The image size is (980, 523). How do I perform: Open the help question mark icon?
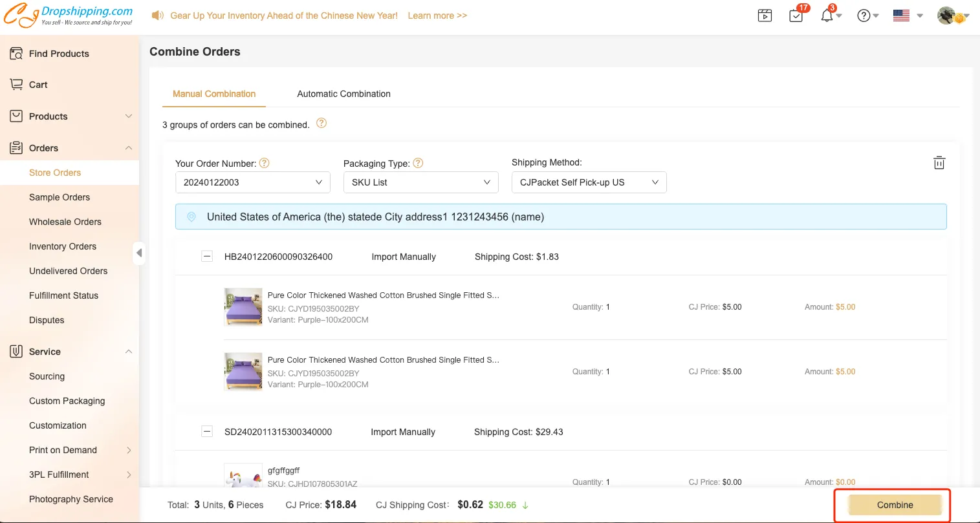(864, 16)
